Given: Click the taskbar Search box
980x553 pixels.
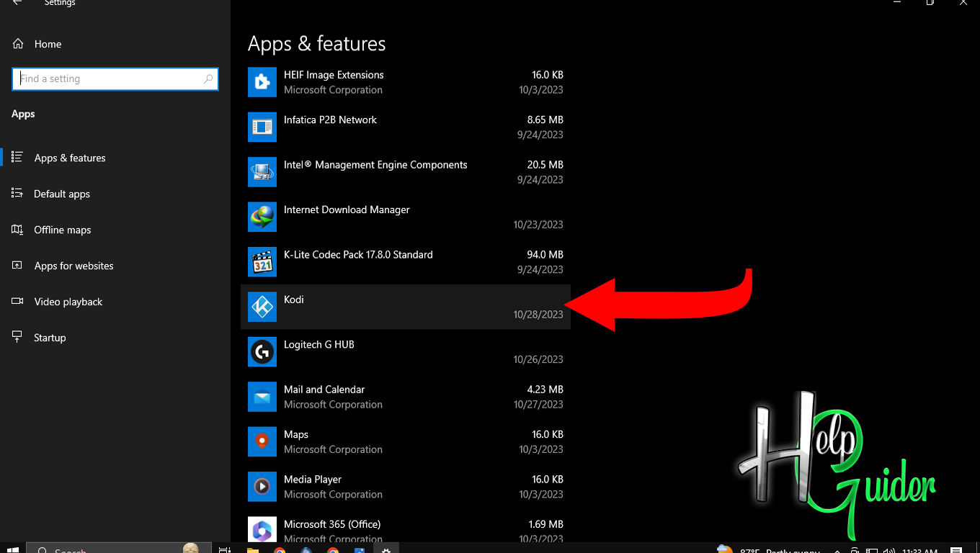Looking at the screenshot, I should click(x=119, y=549).
